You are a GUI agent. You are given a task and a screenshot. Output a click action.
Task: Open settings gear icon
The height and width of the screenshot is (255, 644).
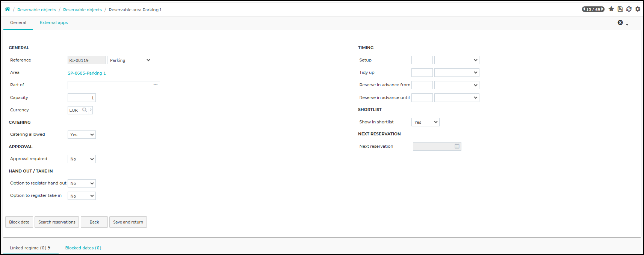(638, 9)
